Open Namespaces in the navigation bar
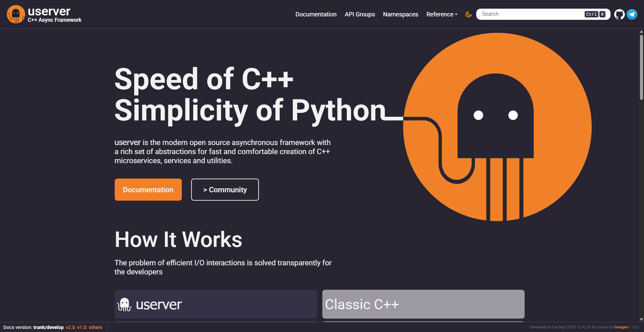This screenshot has height=332, width=644. pos(400,14)
